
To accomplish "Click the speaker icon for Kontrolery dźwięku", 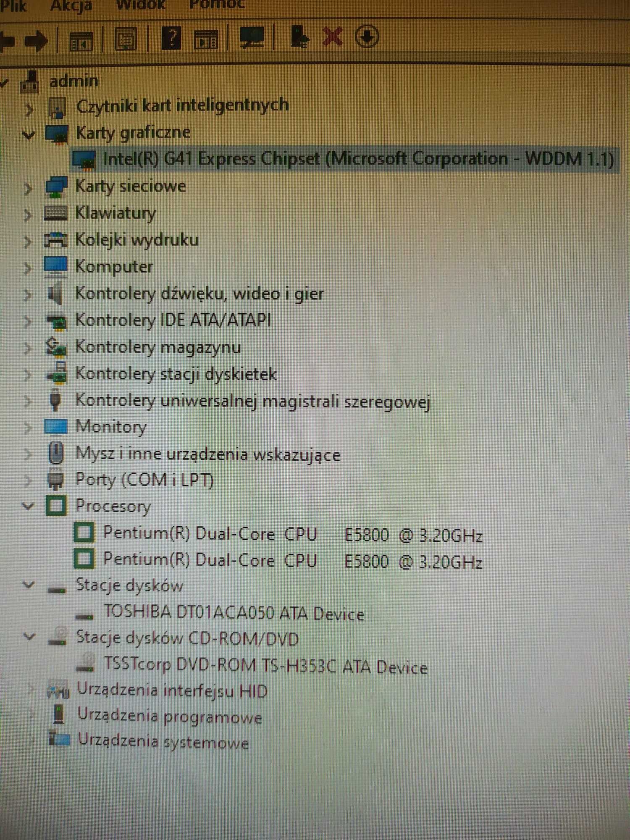I will click(x=55, y=294).
